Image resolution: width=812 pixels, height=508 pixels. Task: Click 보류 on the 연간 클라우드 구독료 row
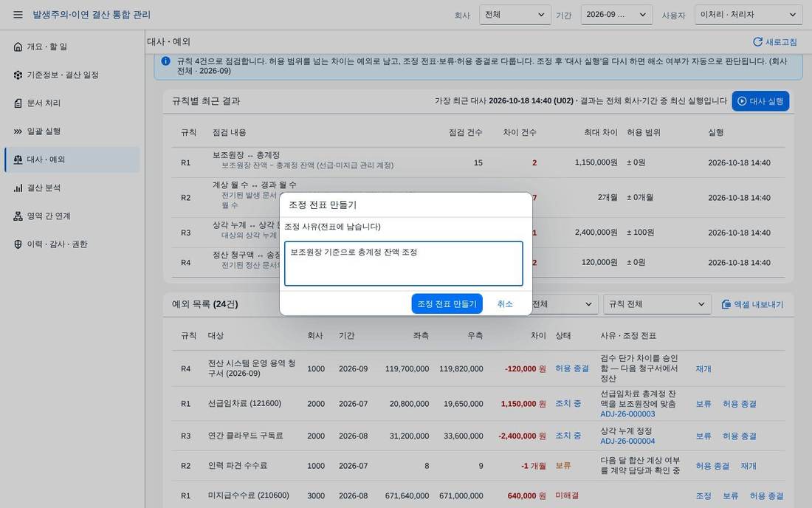703,436
